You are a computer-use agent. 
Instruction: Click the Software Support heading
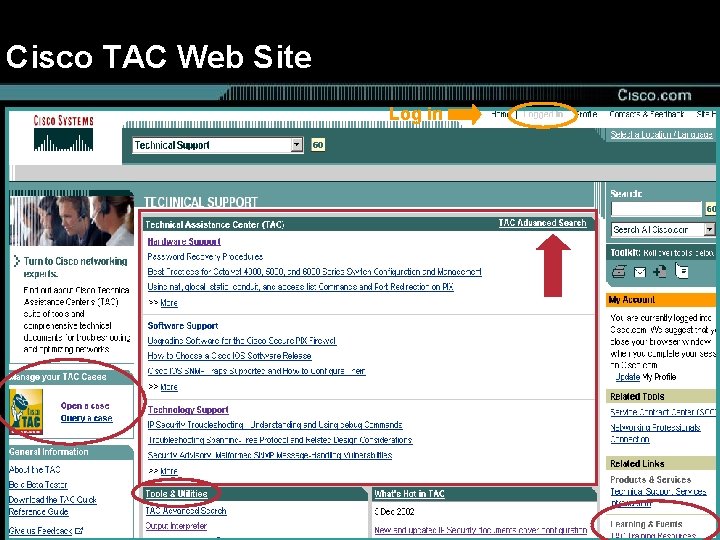click(183, 326)
